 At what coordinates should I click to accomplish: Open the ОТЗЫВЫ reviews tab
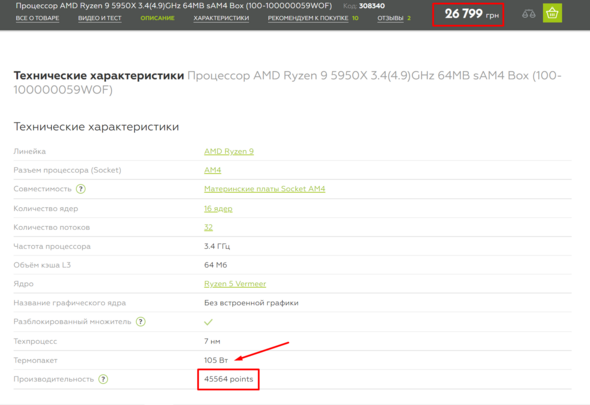click(390, 18)
